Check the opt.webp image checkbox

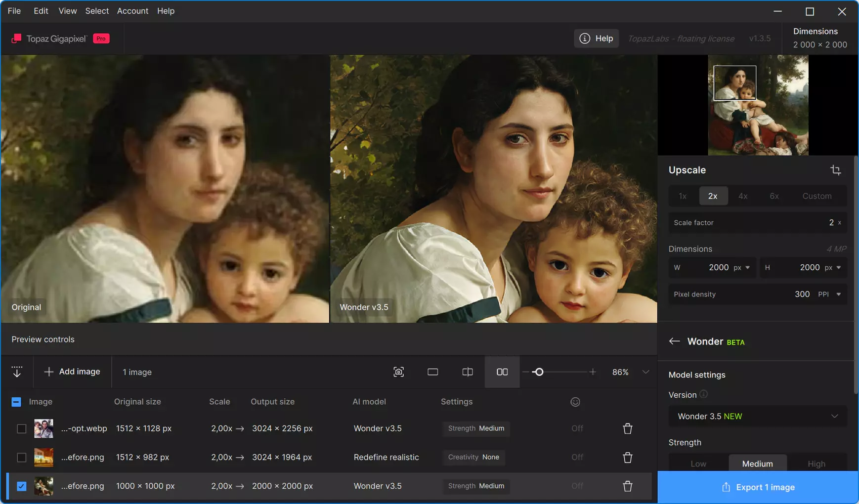pos(21,428)
